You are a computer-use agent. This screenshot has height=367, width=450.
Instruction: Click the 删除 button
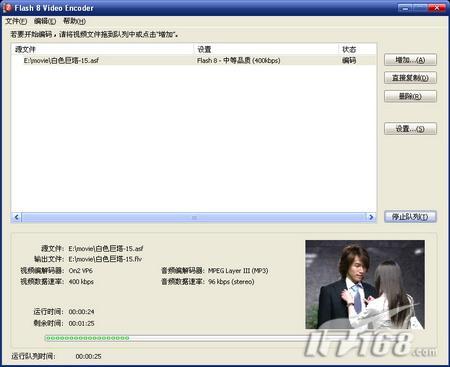click(410, 96)
